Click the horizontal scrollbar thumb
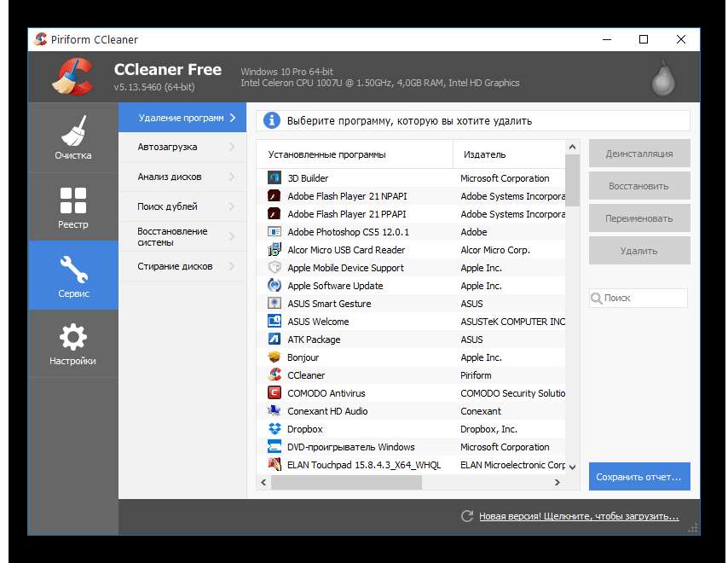The height and width of the screenshot is (563, 728). [346, 482]
